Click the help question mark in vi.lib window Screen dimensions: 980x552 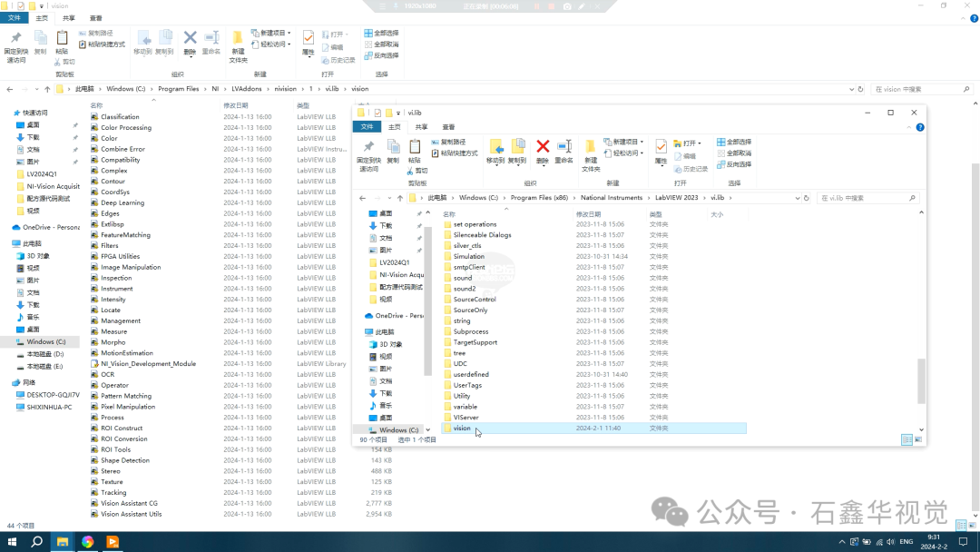click(x=920, y=127)
